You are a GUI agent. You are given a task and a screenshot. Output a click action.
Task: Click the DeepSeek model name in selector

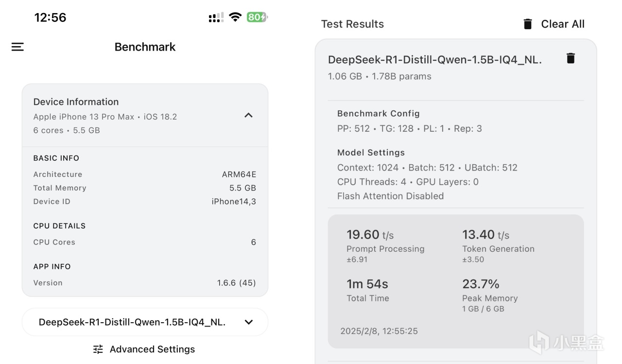click(x=132, y=322)
